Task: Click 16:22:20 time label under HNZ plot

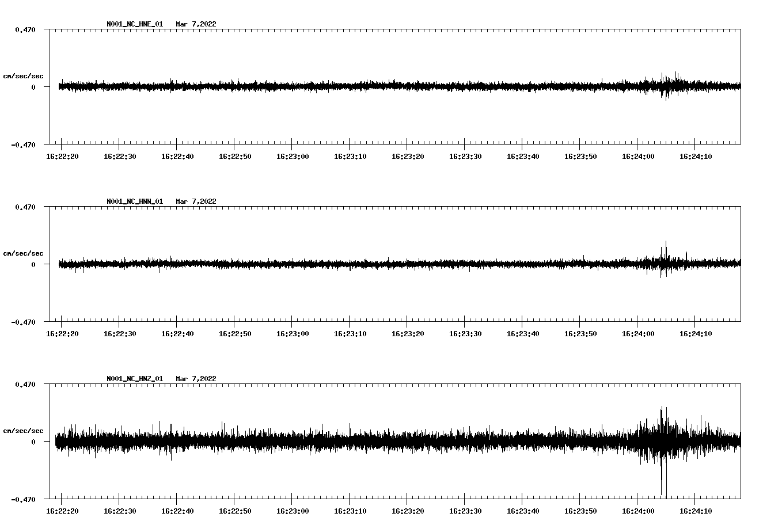Action: (62, 511)
